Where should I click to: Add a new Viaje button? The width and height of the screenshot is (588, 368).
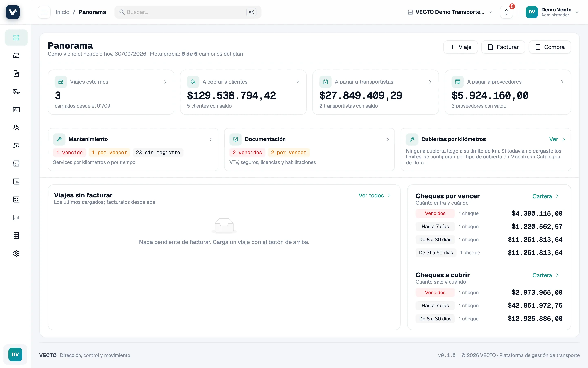click(x=460, y=47)
